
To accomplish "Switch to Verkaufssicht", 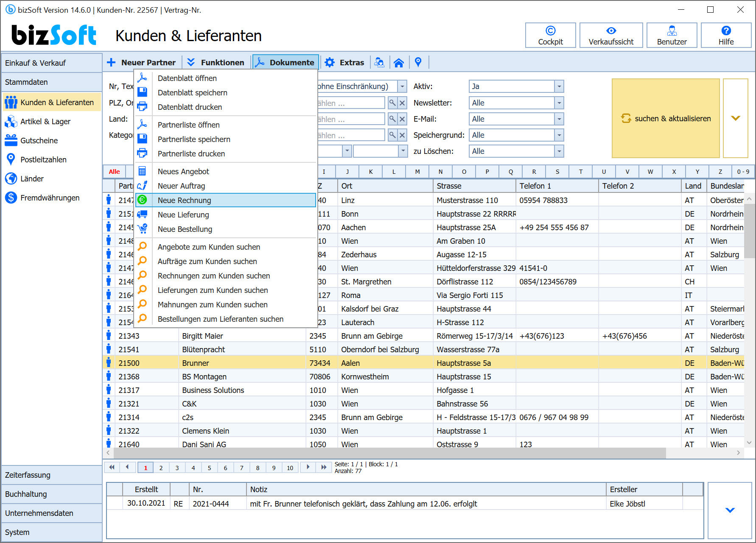I will coord(611,35).
